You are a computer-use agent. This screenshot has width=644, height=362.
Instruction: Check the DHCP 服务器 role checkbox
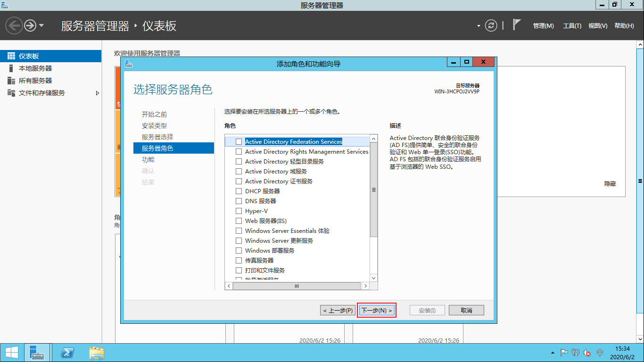(x=239, y=191)
